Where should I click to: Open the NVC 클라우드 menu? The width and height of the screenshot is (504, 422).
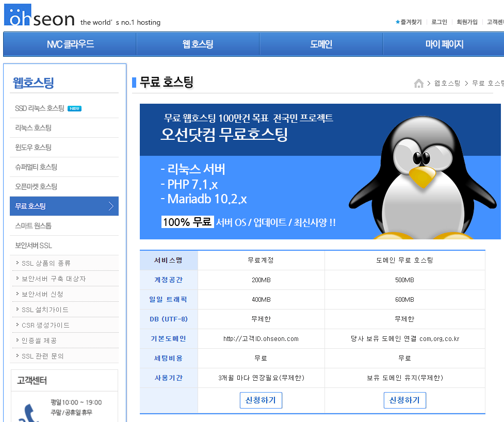[x=70, y=44]
